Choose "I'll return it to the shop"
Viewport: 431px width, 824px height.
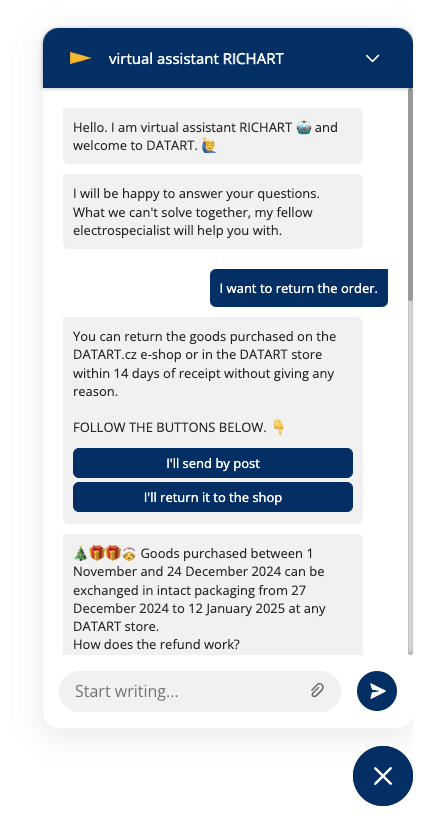point(213,497)
